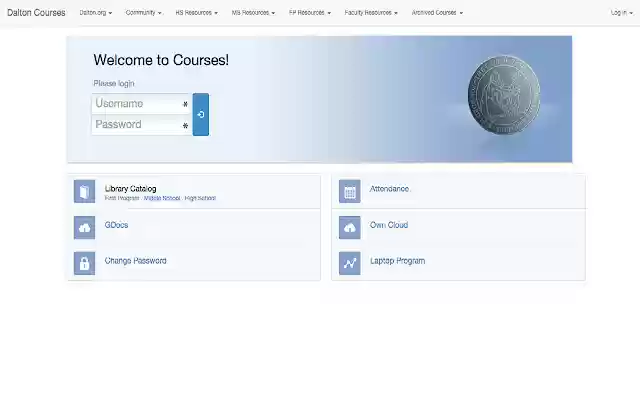Open First Program library catalog link
Viewport: 640px width, 400px height.
coord(122,198)
